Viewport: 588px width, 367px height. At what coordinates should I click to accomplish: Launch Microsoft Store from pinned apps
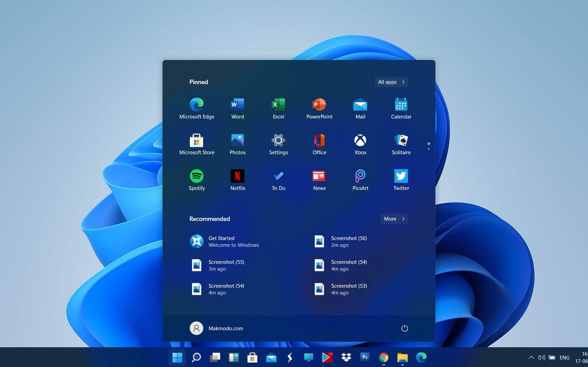point(197,144)
